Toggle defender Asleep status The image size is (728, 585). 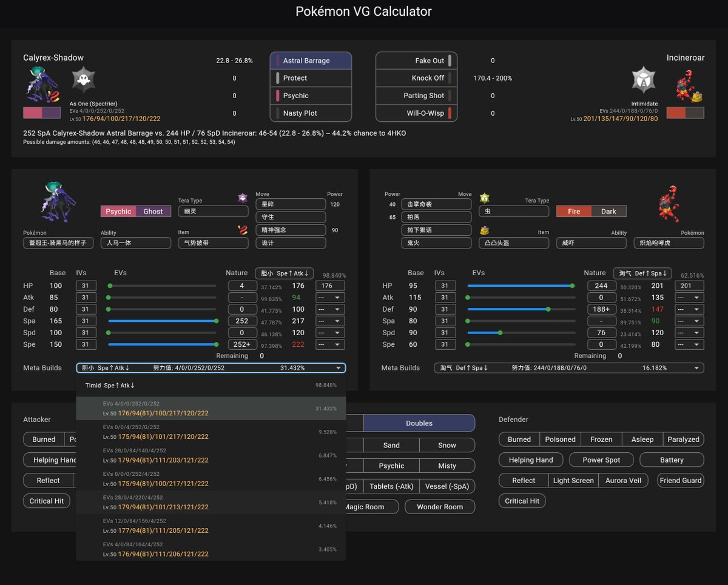click(x=642, y=440)
